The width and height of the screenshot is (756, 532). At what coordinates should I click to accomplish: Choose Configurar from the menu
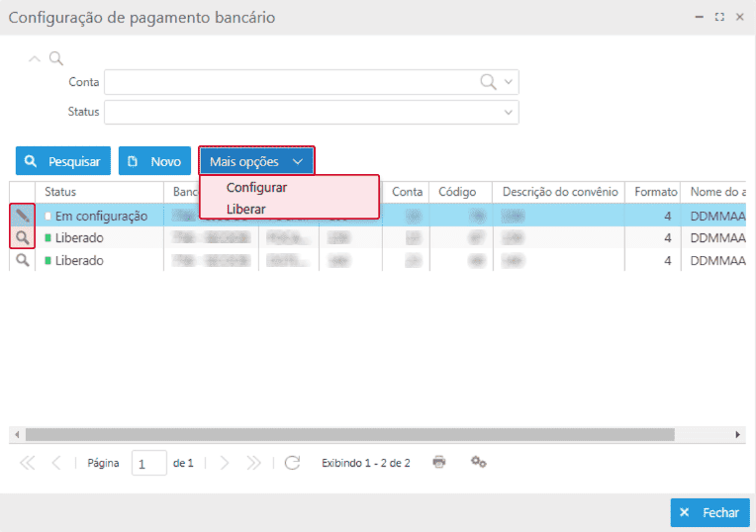(x=256, y=188)
